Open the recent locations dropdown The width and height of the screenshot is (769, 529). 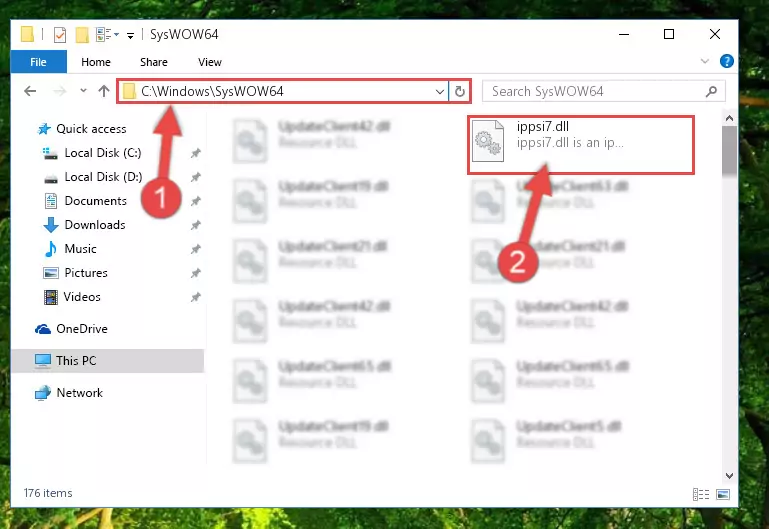click(83, 91)
